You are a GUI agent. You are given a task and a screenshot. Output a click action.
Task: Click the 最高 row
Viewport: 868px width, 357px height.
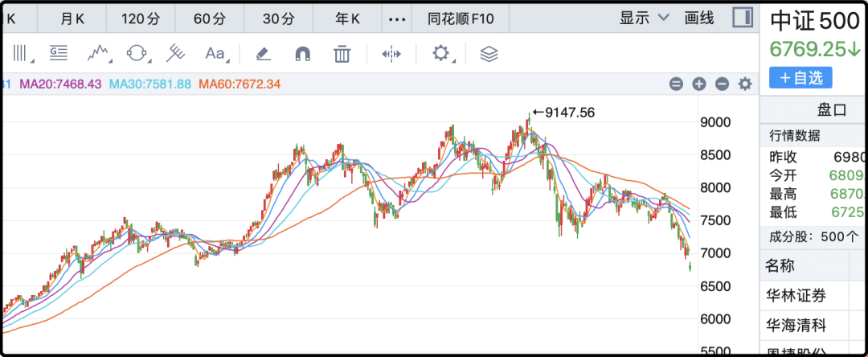click(x=817, y=195)
